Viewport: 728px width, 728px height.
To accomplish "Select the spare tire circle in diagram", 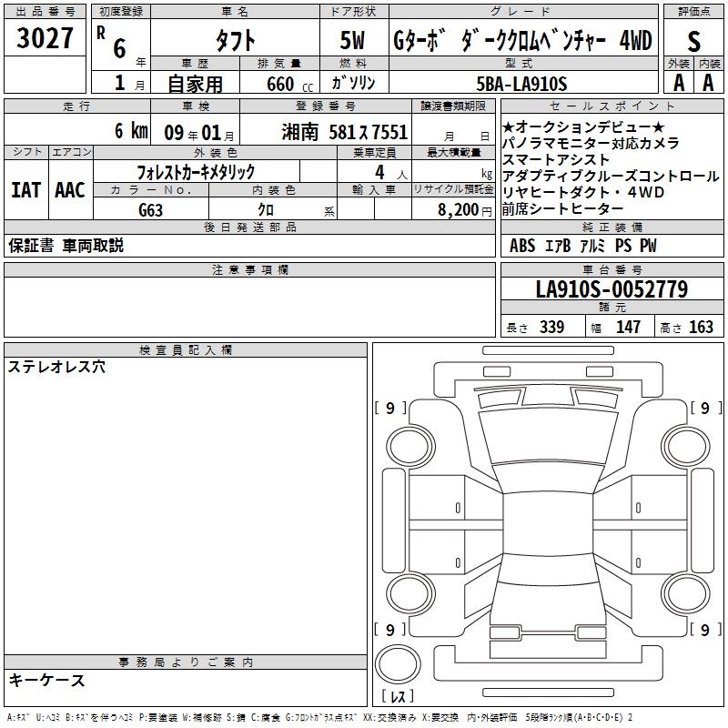I will pyautogui.click(x=399, y=665).
